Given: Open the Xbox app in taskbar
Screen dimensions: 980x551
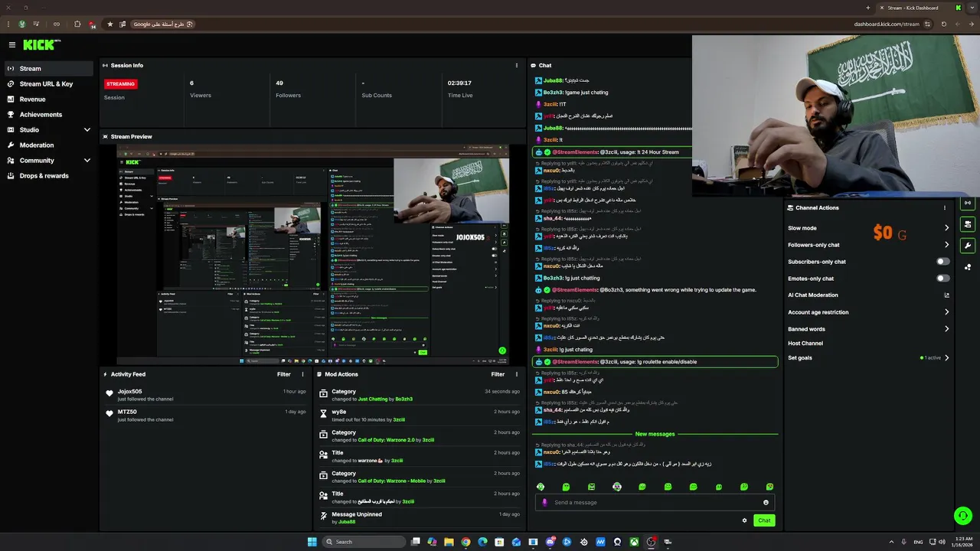Looking at the screenshot, I should pos(635,542).
